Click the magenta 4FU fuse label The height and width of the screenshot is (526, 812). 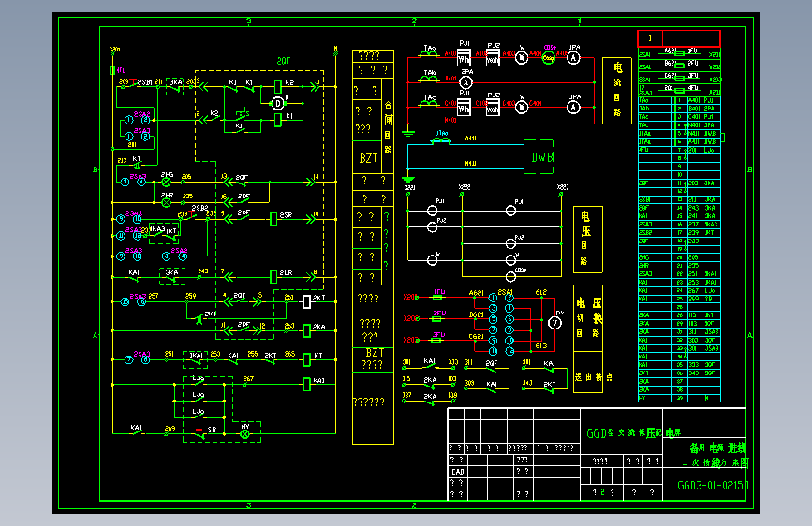click(x=121, y=70)
